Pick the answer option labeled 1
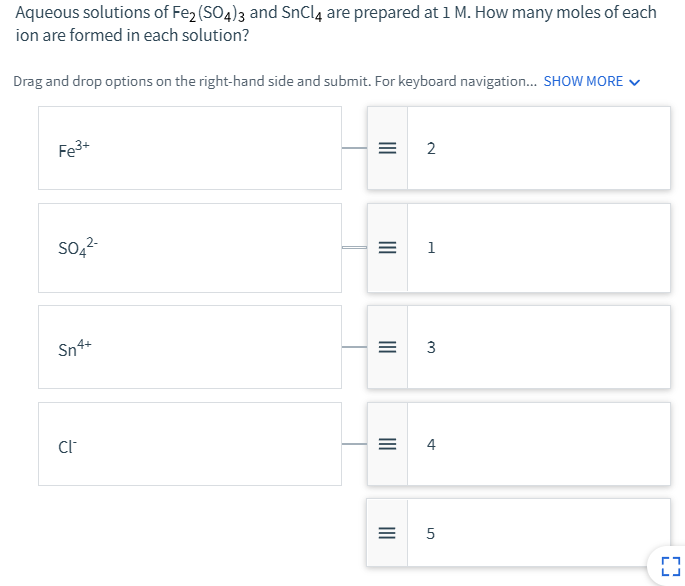The image size is (685, 586). pos(538,248)
